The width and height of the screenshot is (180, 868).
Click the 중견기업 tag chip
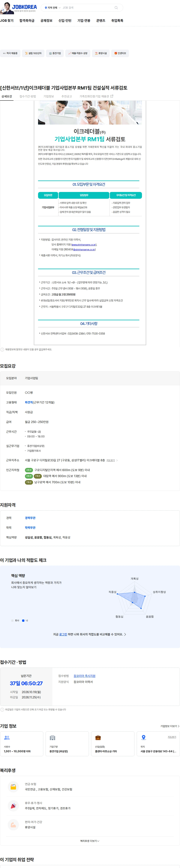coord(55,53)
